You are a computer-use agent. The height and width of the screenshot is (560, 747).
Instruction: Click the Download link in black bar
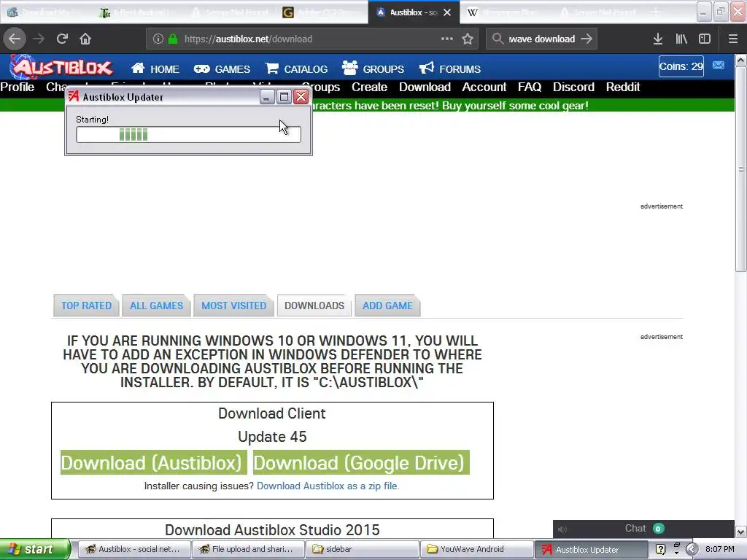point(425,87)
